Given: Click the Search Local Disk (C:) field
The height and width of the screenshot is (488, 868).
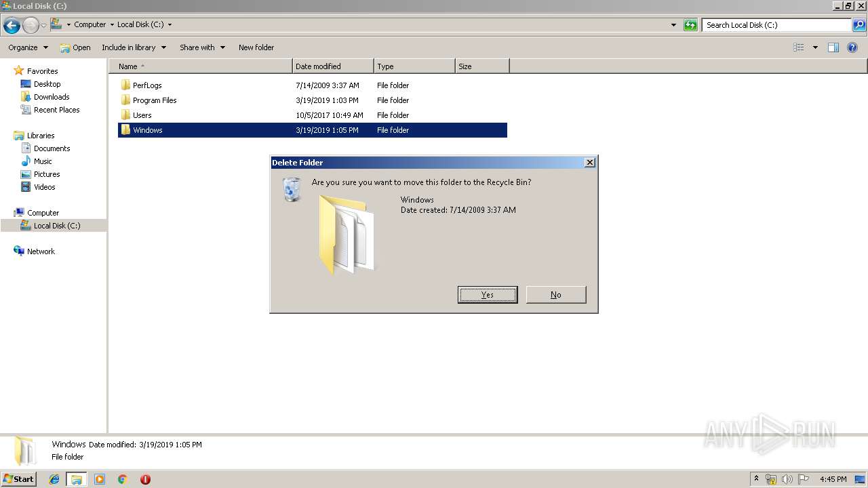Looking at the screenshot, I should 777,25.
